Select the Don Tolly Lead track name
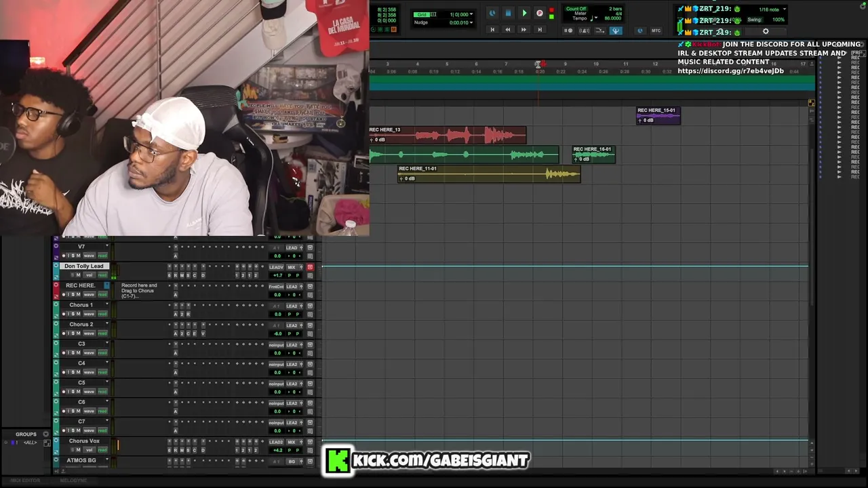The height and width of the screenshot is (488, 868). 84,266
